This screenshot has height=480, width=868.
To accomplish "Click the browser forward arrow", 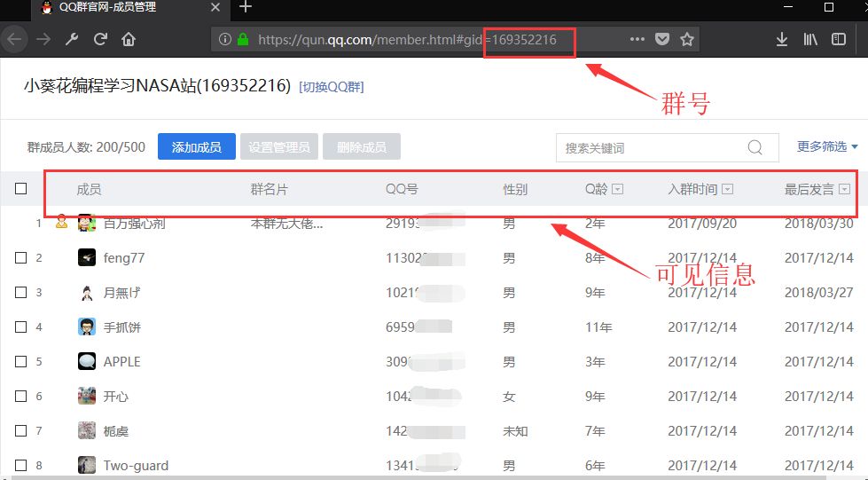I will point(43,39).
